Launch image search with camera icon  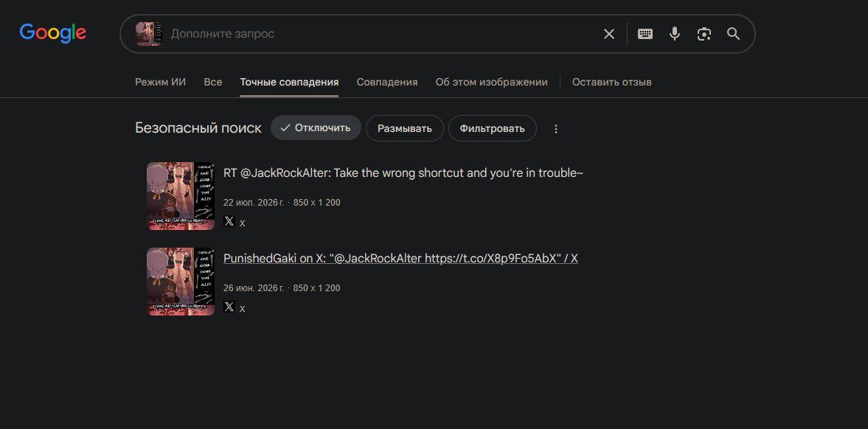[x=704, y=34]
